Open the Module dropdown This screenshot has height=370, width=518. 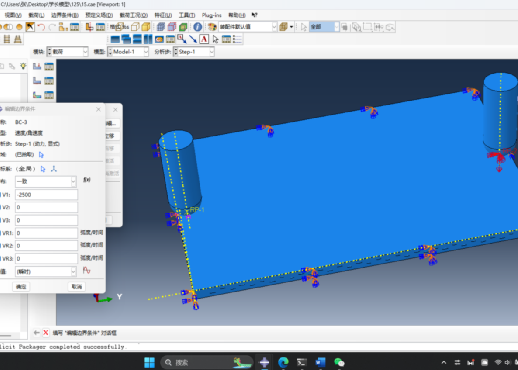67,52
